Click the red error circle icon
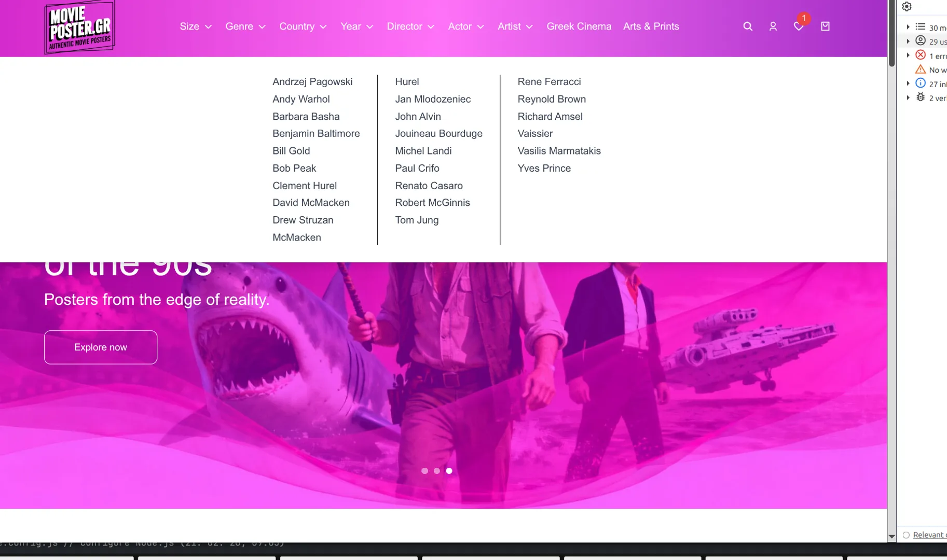Screen dimensions: 947x560 pos(920,55)
